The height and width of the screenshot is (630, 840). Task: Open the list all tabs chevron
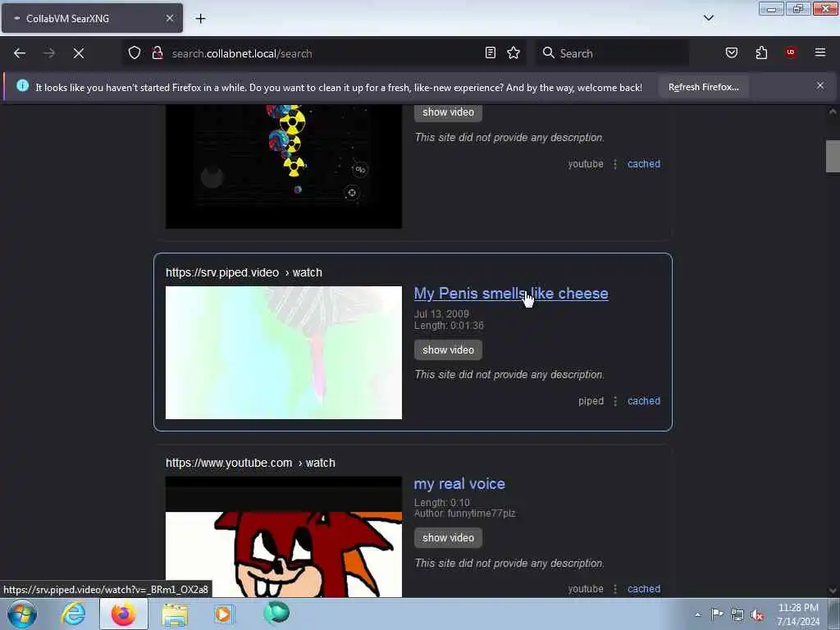coord(709,18)
